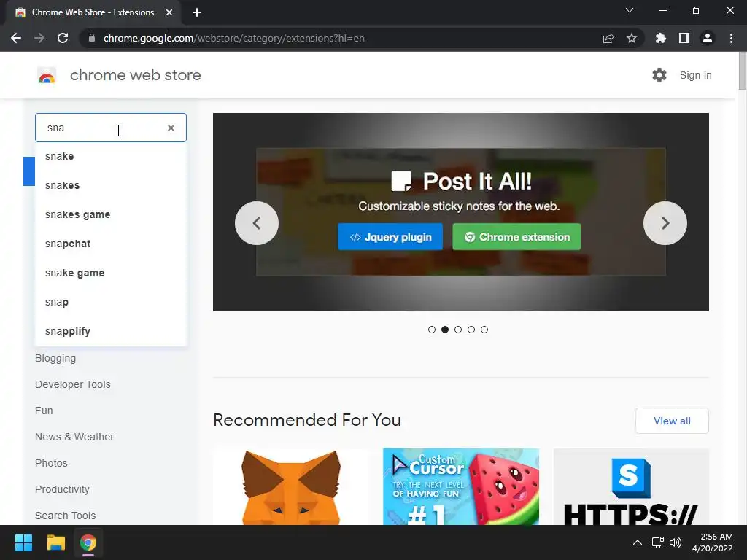The image size is (747, 560).
Task: Open taskbar clock and date
Action: [x=713, y=542]
